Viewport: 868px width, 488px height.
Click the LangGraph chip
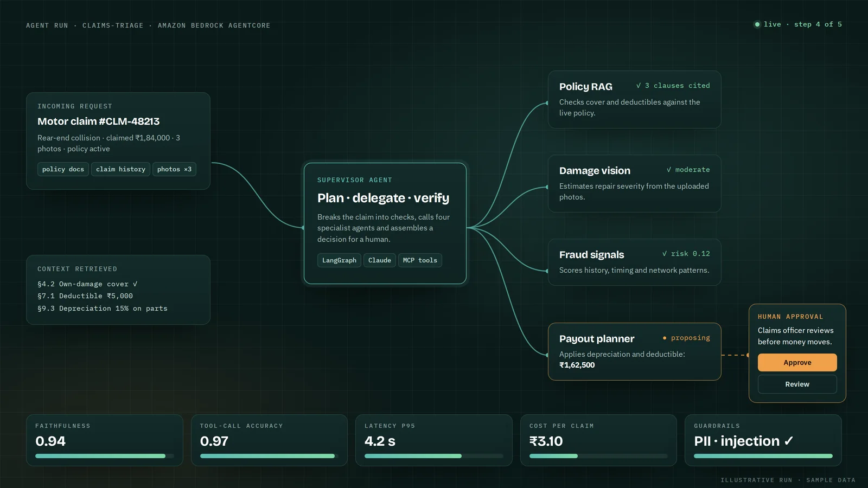[339, 260]
